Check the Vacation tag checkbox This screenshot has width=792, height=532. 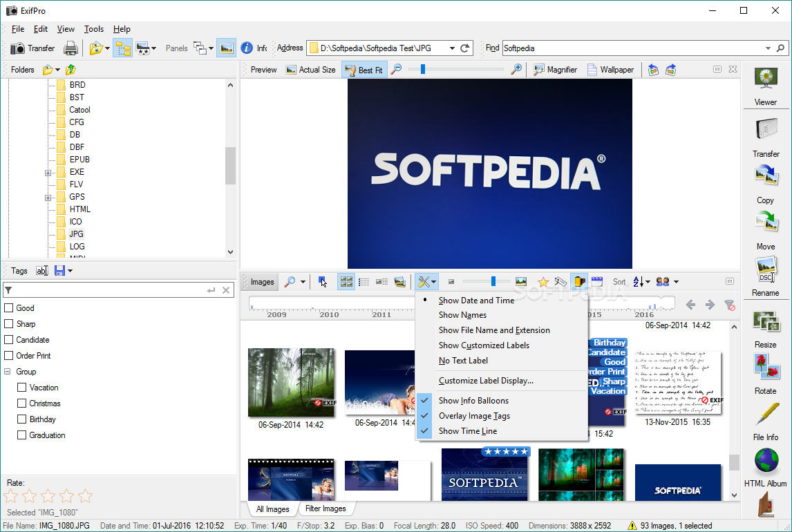click(21, 387)
